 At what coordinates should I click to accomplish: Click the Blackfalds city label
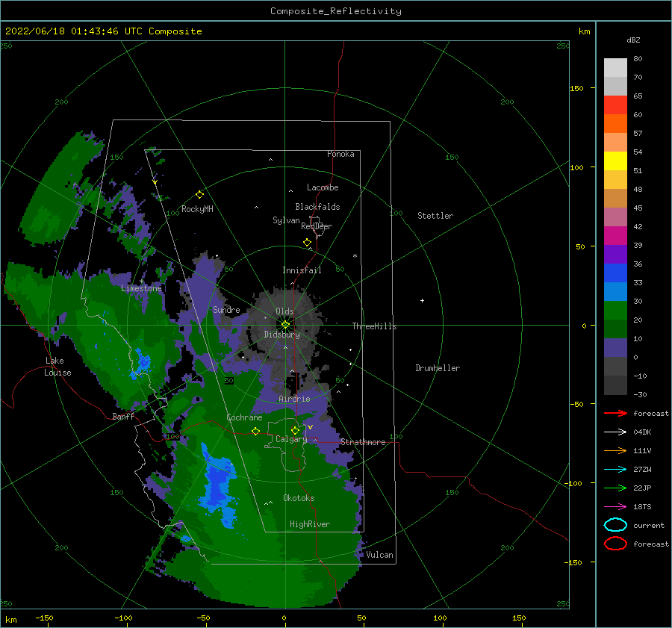[x=317, y=207]
